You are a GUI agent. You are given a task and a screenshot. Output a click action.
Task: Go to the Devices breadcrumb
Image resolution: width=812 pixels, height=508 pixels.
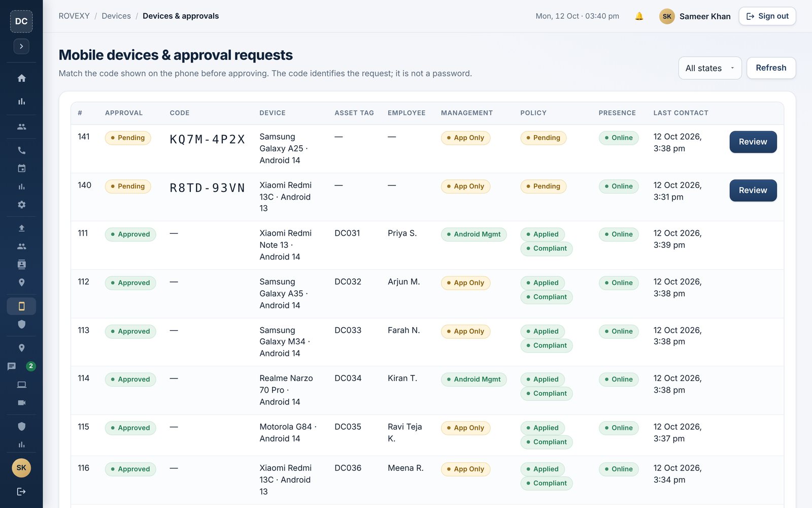click(x=116, y=16)
